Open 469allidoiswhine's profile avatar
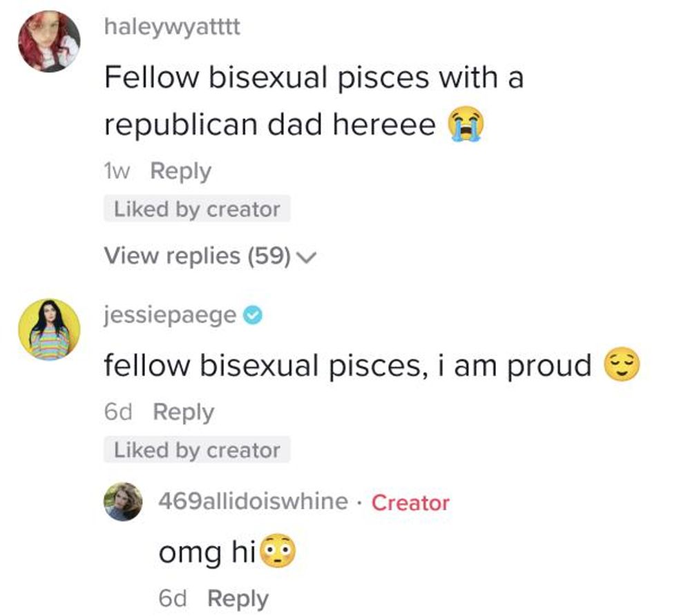The height and width of the screenshot is (616, 677). tap(124, 501)
